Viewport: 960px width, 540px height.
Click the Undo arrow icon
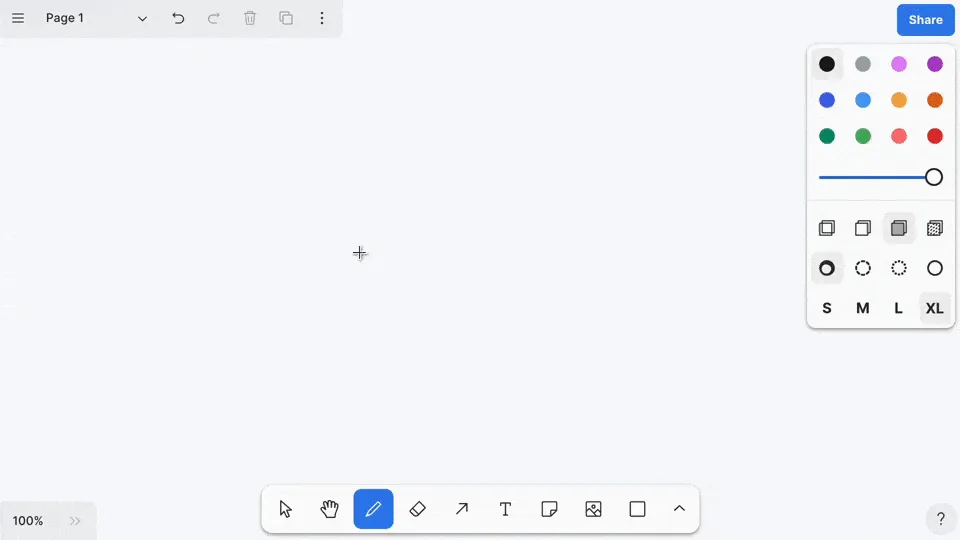[178, 18]
